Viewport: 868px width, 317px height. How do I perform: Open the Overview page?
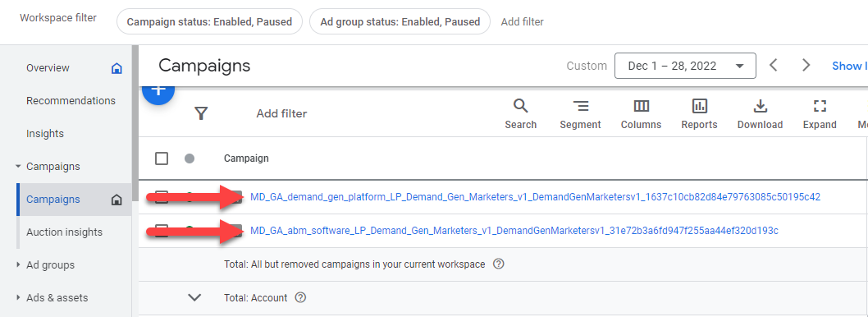[48, 68]
